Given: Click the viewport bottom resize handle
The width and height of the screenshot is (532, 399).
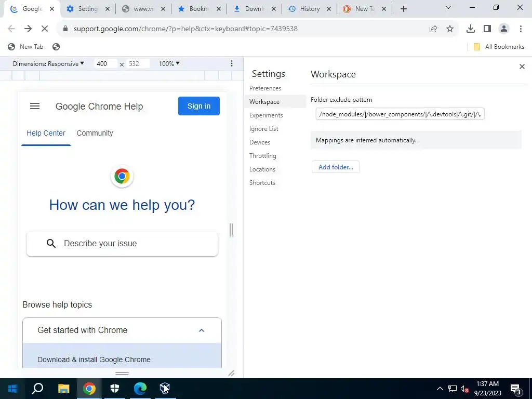Looking at the screenshot, I should pyautogui.click(x=122, y=373).
